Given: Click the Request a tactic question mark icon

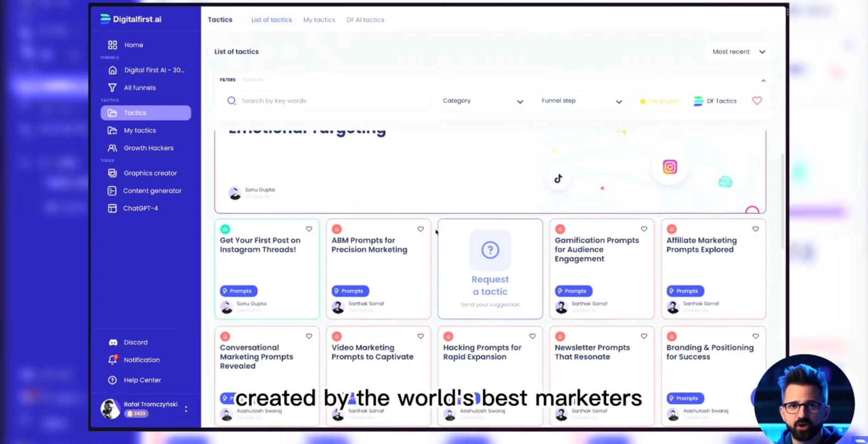Looking at the screenshot, I should (x=490, y=250).
